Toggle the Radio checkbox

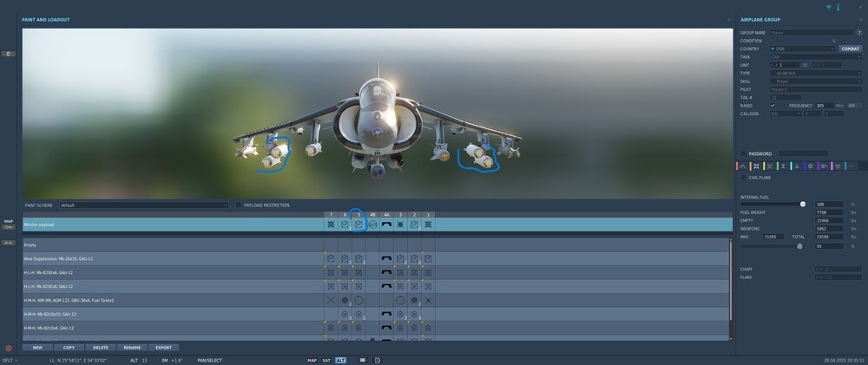pyautogui.click(x=773, y=106)
